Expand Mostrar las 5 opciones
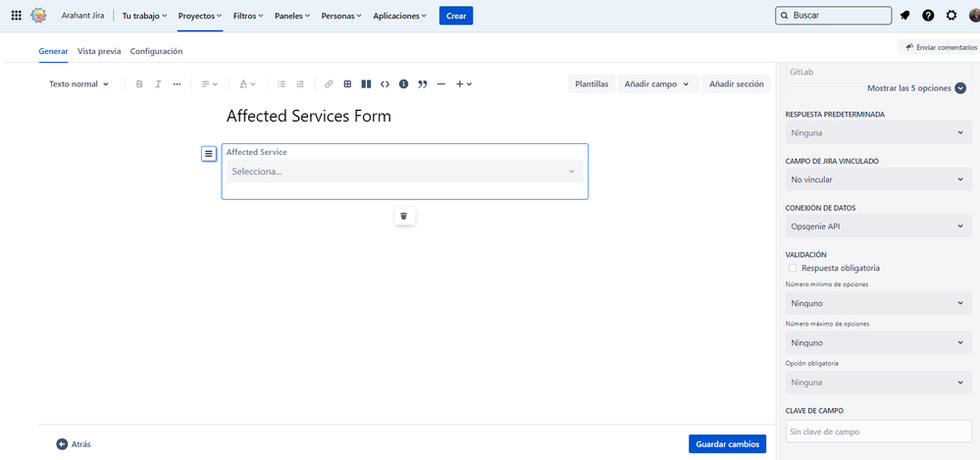The height and width of the screenshot is (460, 980). click(x=917, y=88)
